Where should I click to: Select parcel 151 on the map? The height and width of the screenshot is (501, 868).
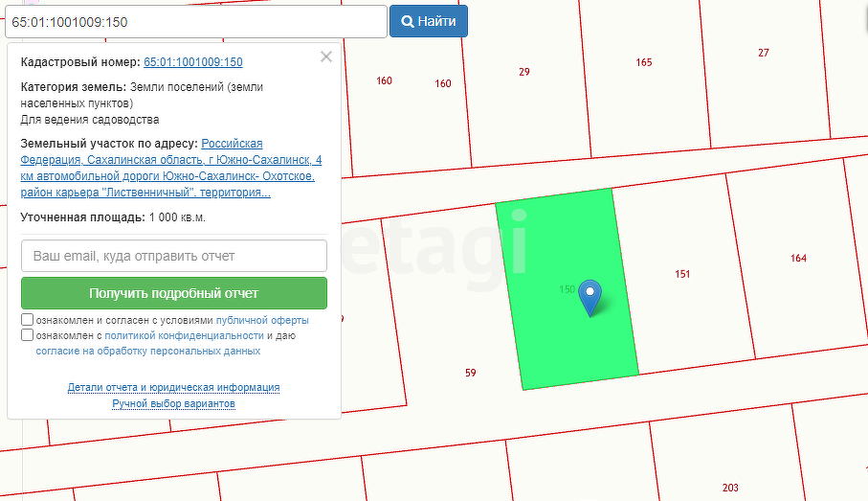click(681, 274)
